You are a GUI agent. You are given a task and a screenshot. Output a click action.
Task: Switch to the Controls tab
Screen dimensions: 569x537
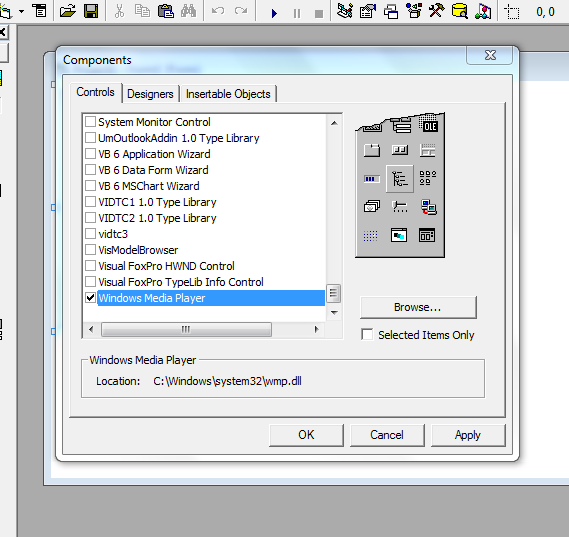tap(95, 92)
